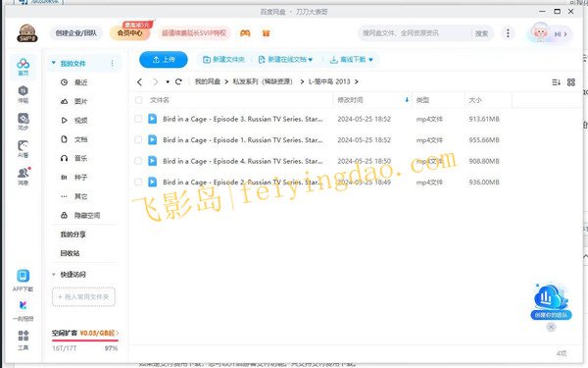588x368 pixels.
Task: Click the 创建你的团队 floating cloud icon
Action: 551,301
